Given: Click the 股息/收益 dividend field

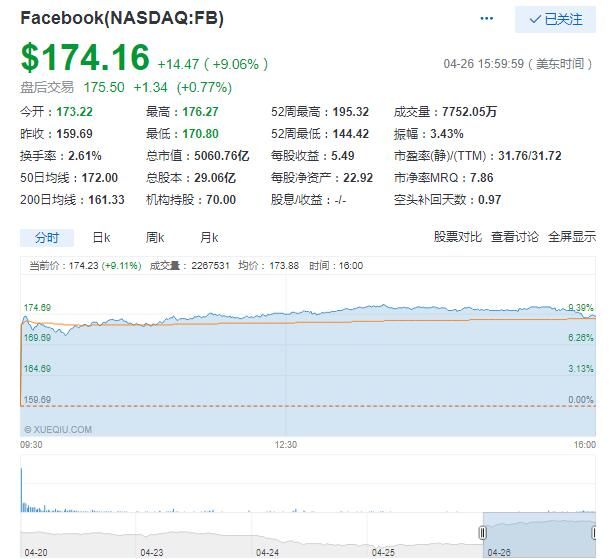Looking at the screenshot, I should coord(309,200).
